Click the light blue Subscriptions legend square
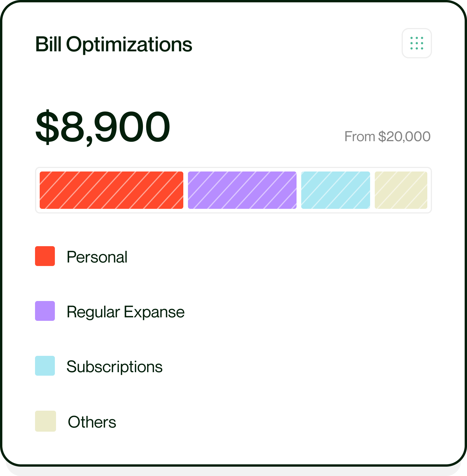Screen dimensions: 467x476 click(45, 366)
